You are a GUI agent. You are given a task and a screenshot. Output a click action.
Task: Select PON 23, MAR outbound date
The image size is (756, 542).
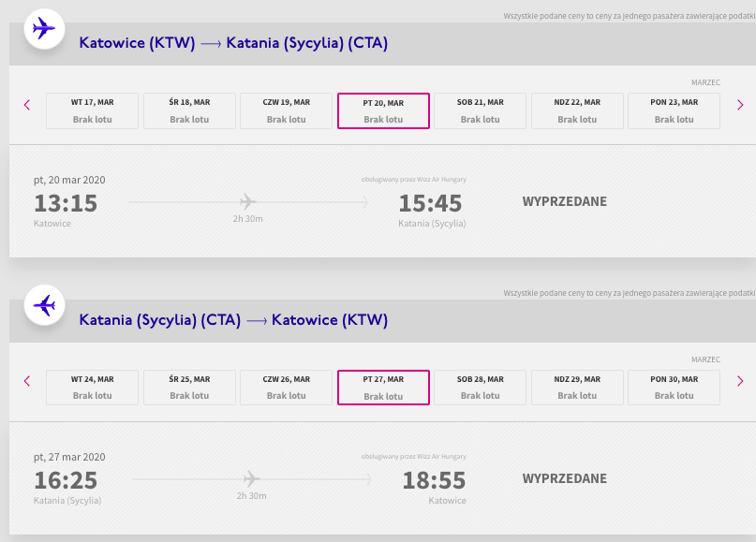point(674,110)
